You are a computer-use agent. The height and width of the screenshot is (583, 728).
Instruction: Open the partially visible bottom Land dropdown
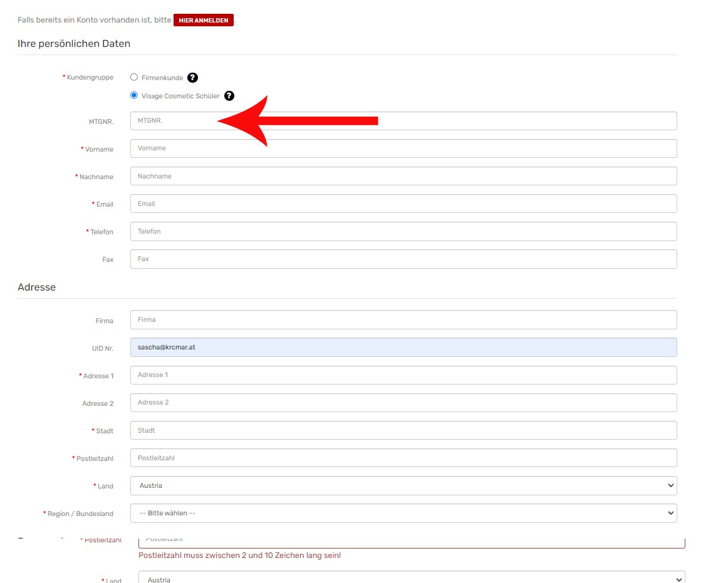pyautogui.click(x=411, y=578)
